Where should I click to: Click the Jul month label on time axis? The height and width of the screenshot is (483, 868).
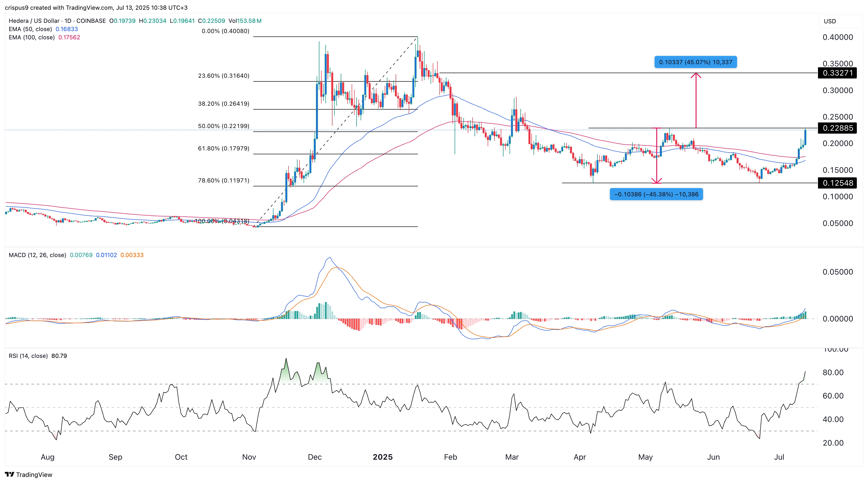(x=779, y=457)
